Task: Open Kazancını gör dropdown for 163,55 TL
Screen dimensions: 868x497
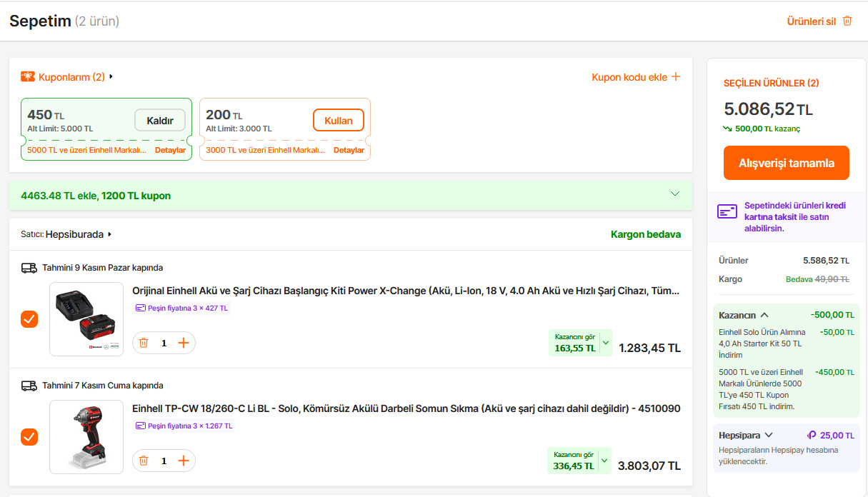Action: click(606, 343)
